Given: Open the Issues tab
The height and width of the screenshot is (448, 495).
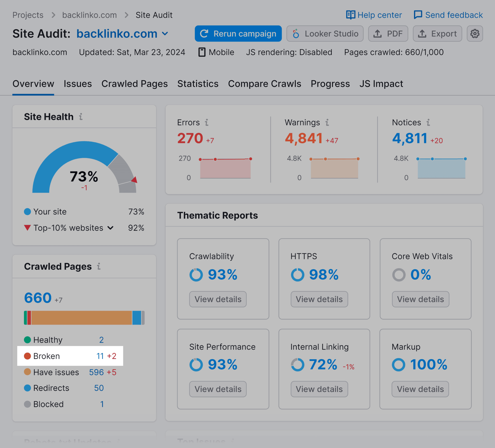Looking at the screenshot, I should click(x=78, y=84).
